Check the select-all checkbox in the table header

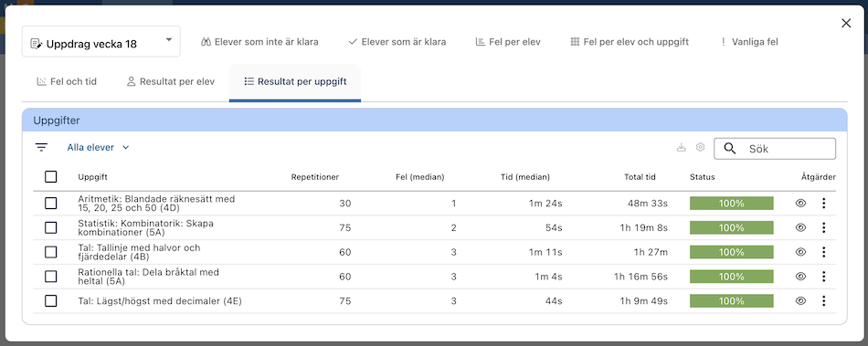[x=51, y=177]
